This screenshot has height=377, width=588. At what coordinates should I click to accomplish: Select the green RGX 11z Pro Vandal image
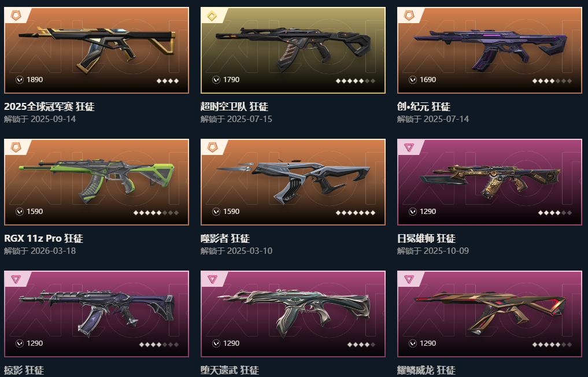tap(97, 180)
